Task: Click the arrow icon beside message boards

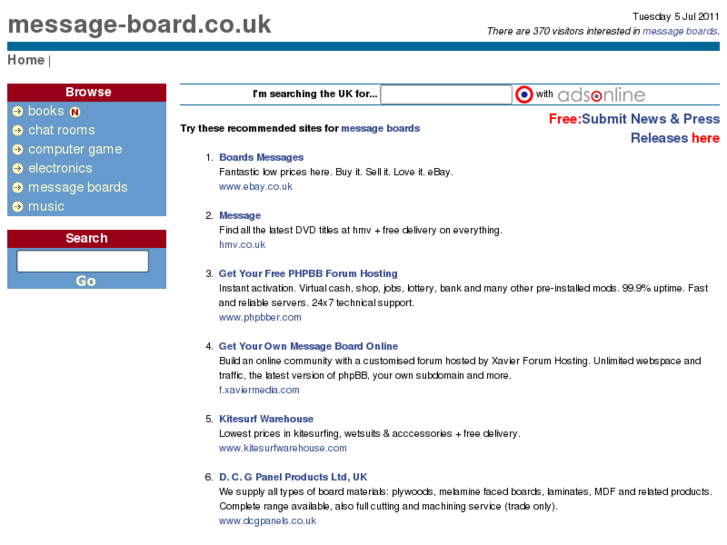Action: tap(18, 187)
